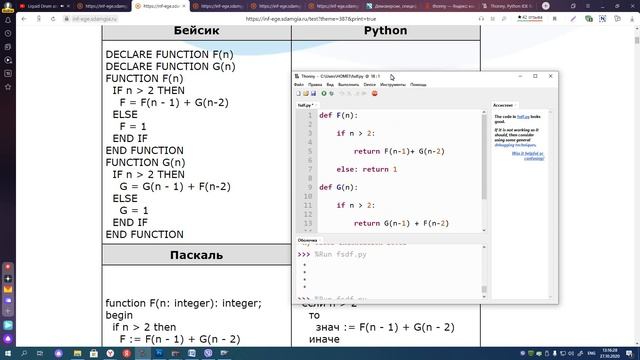Open the history clock icon in the browser sidebar

pyautogui.click(x=8, y=33)
